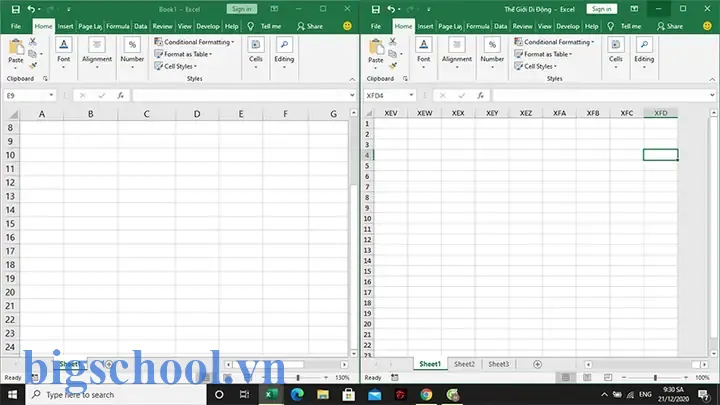
Task: Click Ribbon Display Options icon, right window
Action: click(634, 9)
